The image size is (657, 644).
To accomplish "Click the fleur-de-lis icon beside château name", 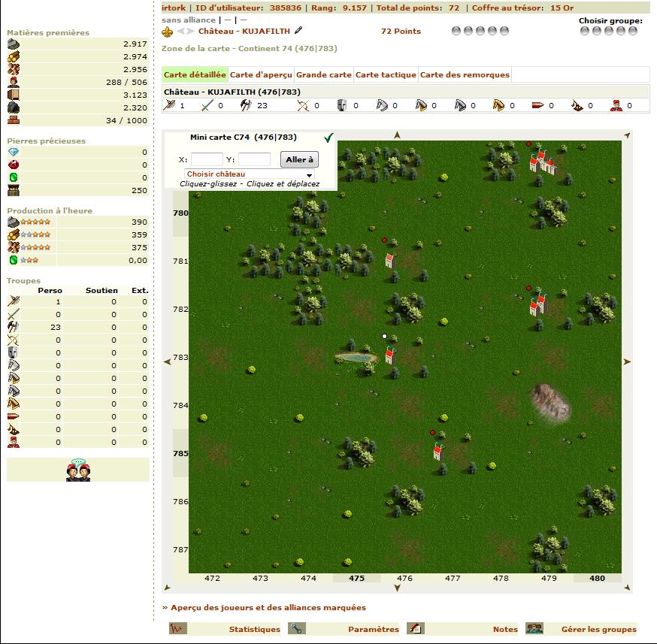I will (x=168, y=32).
